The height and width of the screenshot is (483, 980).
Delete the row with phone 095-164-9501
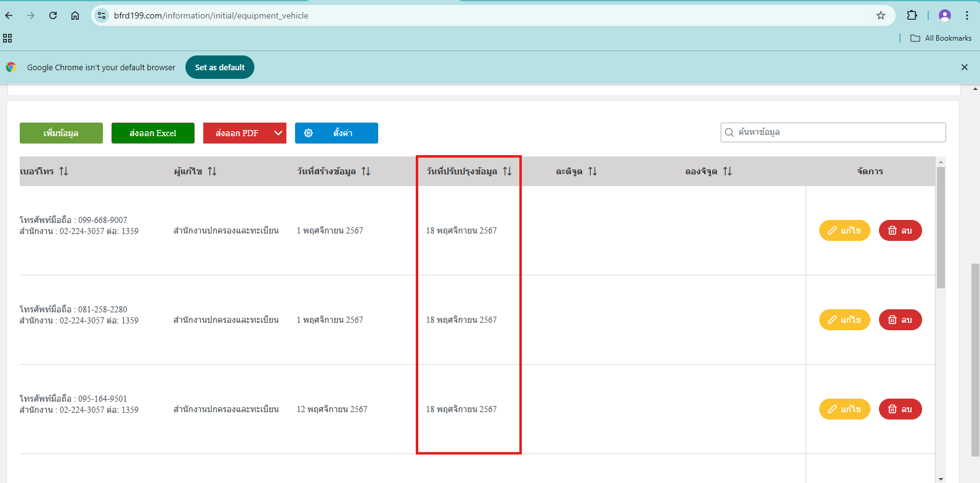coord(900,409)
